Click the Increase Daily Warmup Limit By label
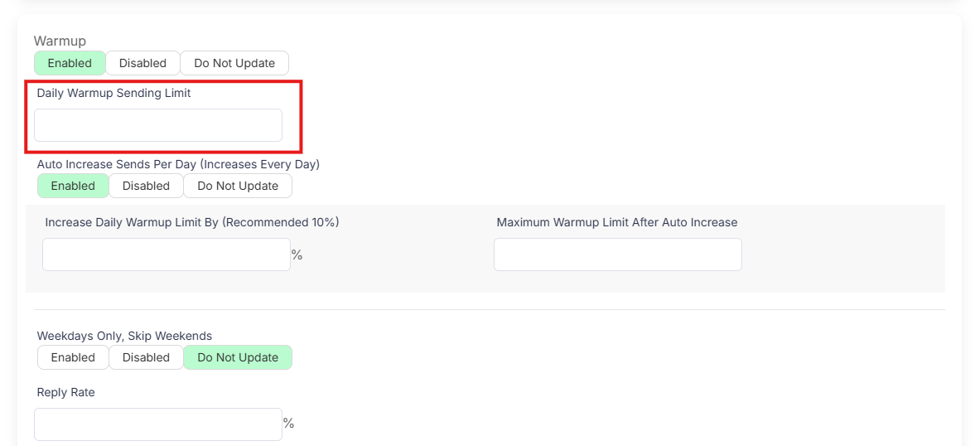 coord(192,222)
